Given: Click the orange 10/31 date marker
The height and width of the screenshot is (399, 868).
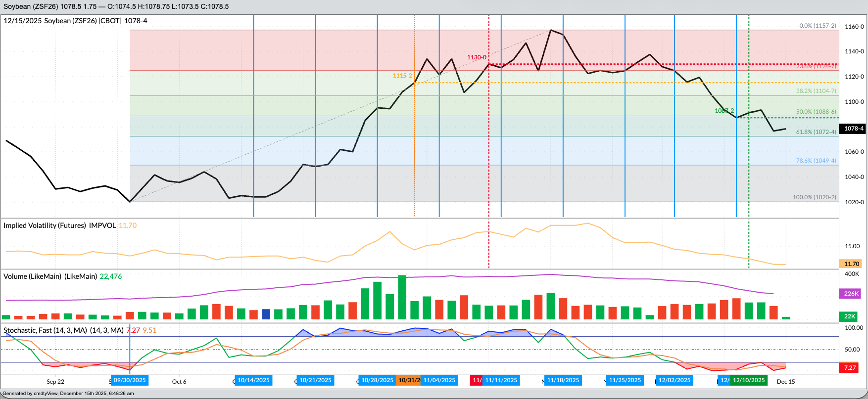Looking at the screenshot, I should click(409, 380).
